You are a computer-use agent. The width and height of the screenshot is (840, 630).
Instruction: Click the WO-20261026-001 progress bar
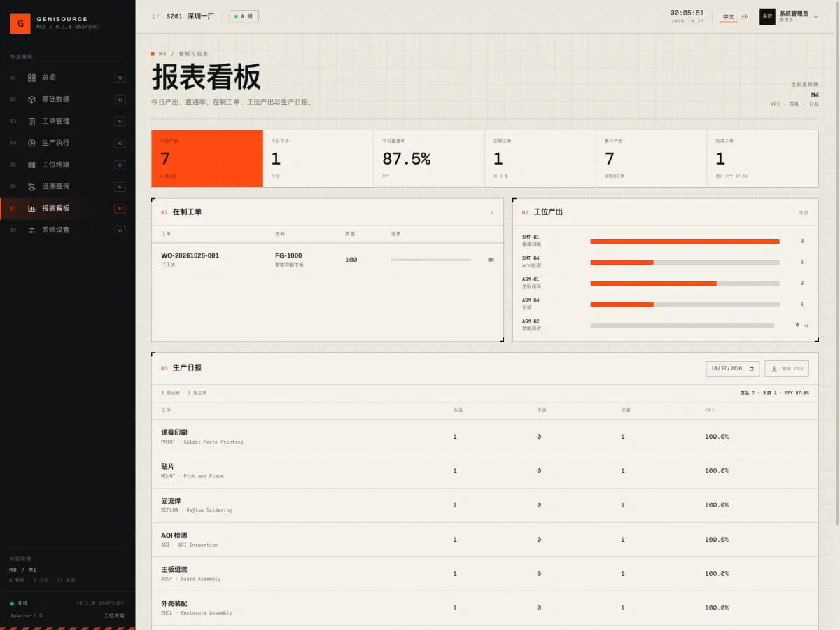431,260
